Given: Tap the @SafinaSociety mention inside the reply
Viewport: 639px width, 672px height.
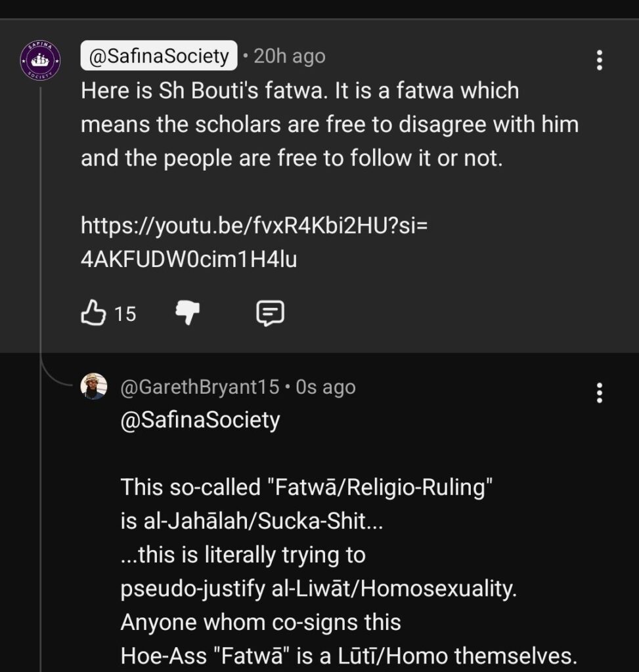Looking at the screenshot, I should [200, 419].
